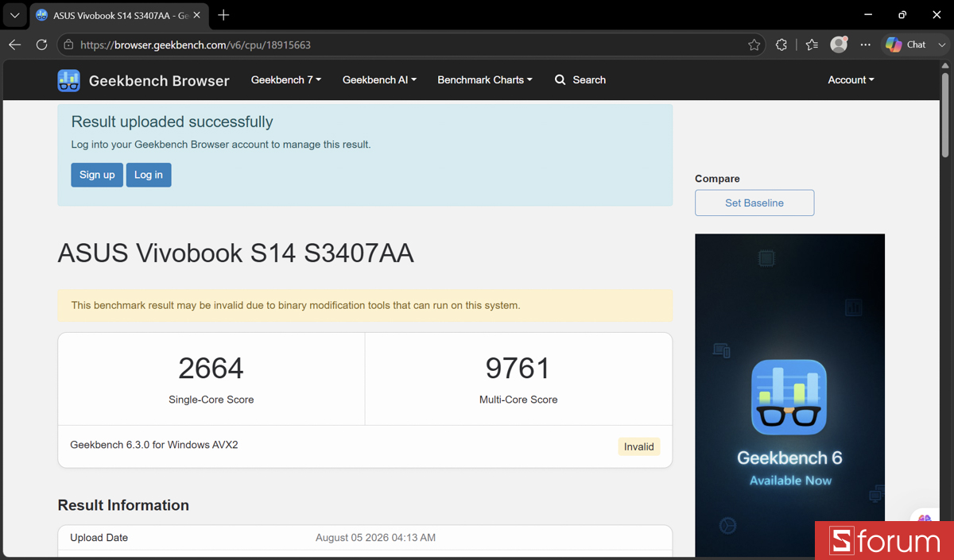Click the Result Information heading
The height and width of the screenshot is (560, 954).
[x=123, y=505]
